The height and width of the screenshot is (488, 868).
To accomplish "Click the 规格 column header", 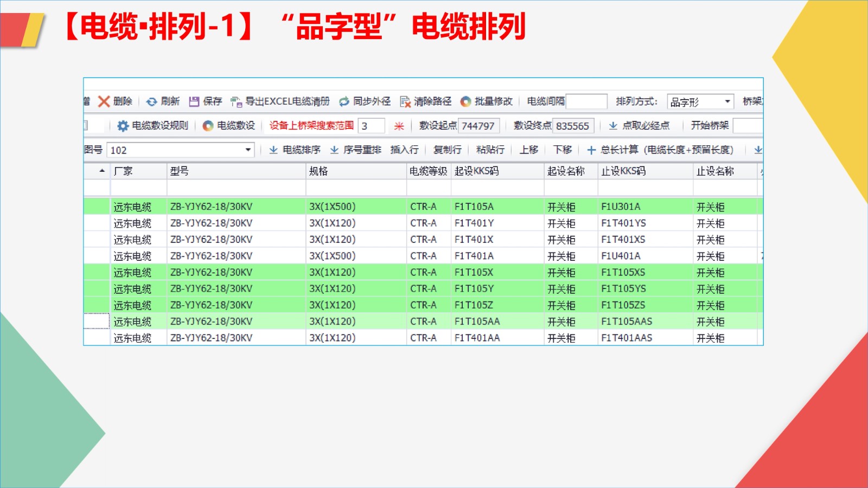I will point(318,171).
